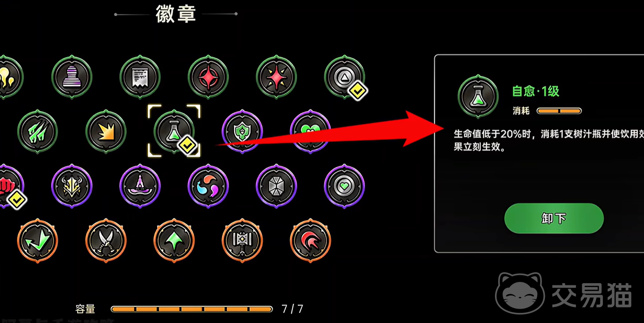Screen dimensions: 644x323
Task: Select the orange crossed daggers badge
Action: [106, 241]
